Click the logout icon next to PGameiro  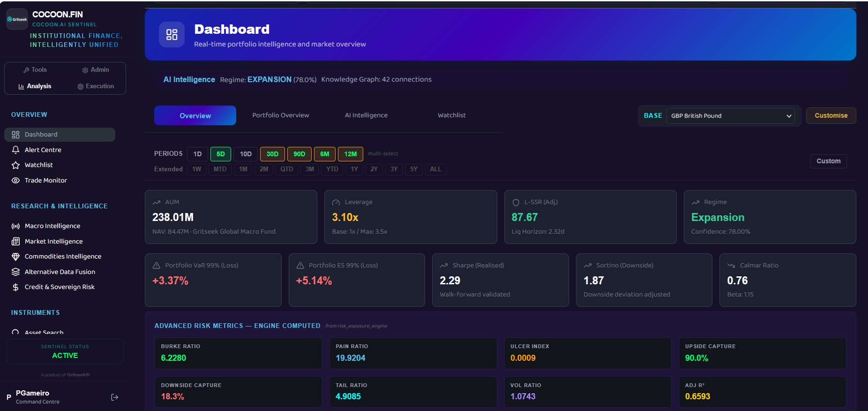pos(114,397)
